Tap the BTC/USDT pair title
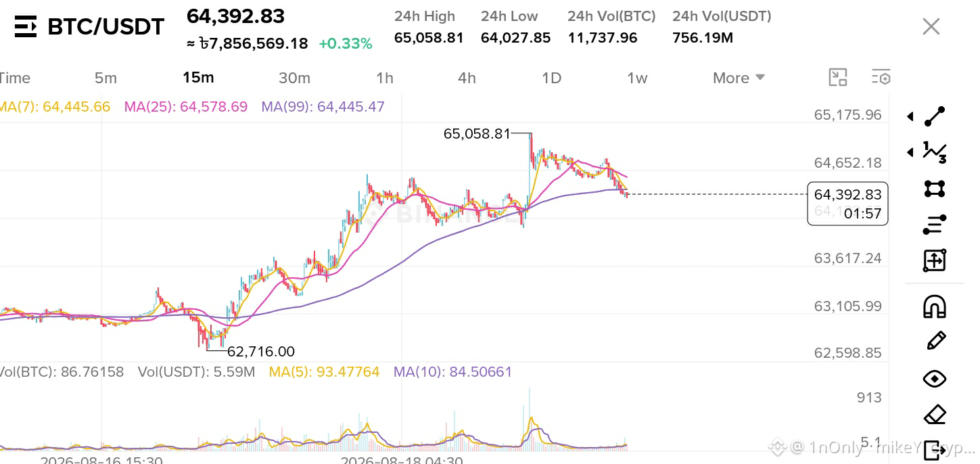The width and height of the screenshot is (980, 464). 106,27
